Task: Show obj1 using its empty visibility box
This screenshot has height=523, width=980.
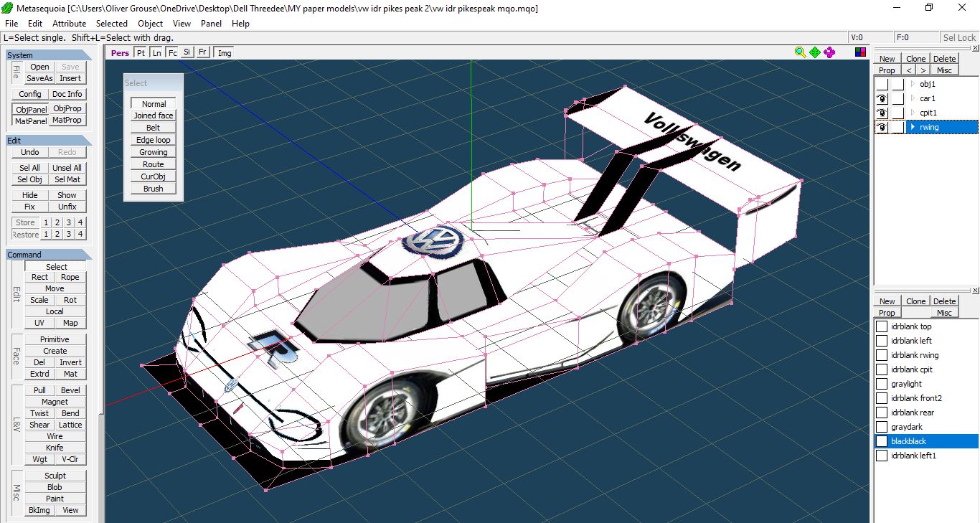Action: pos(882,84)
